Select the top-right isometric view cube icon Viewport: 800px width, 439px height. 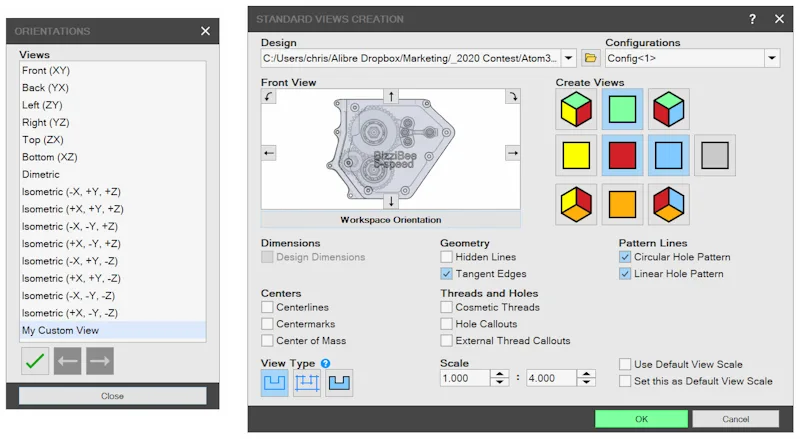(668, 109)
